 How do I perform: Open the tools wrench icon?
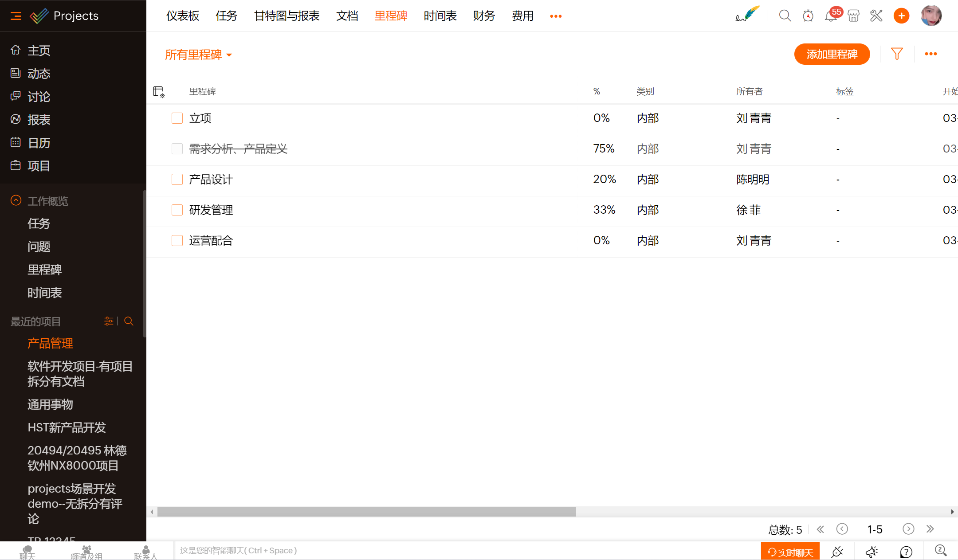(x=876, y=16)
